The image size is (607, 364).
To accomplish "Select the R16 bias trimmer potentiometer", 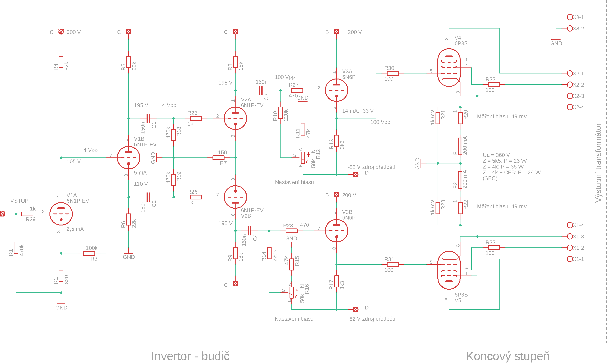I will click(292, 292).
